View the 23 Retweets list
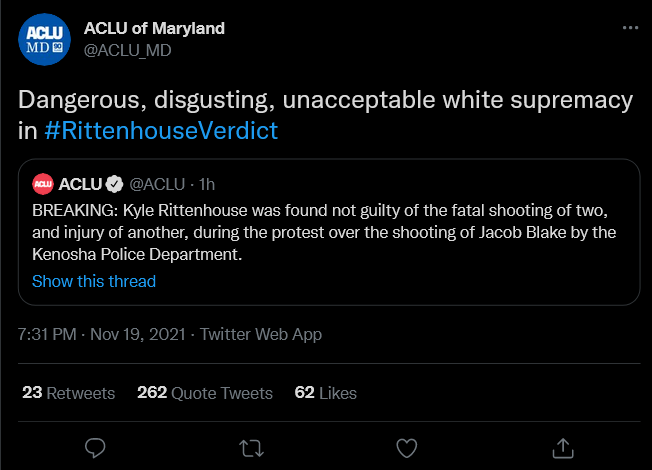The image size is (652, 470). coord(68,393)
